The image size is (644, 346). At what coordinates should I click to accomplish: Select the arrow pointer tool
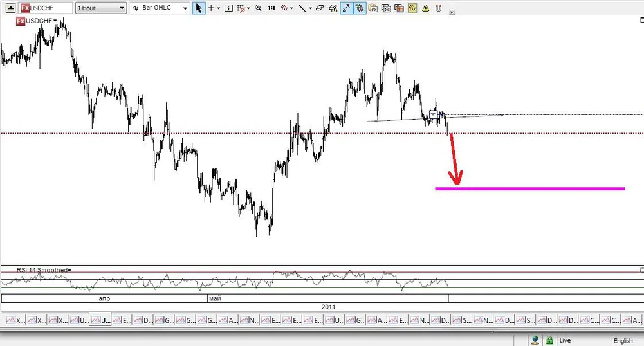[x=199, y=8]
